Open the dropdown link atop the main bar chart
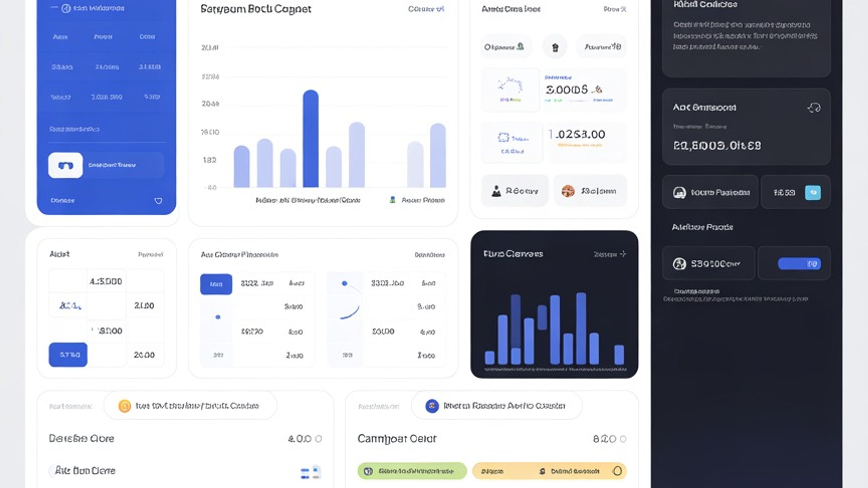 click(426, 9)
